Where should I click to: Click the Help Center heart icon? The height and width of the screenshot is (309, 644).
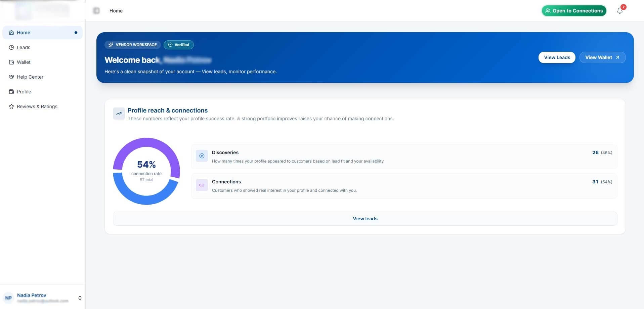pos(11,77)
